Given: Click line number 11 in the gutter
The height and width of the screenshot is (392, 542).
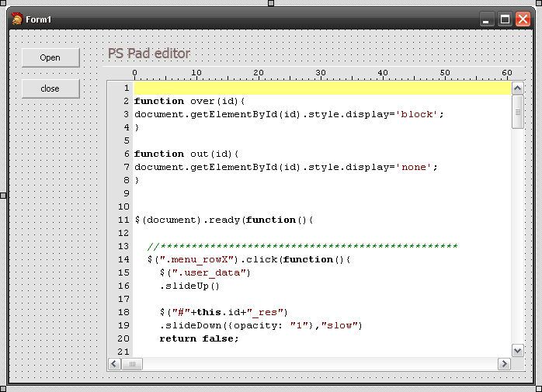Looking at the screenshot, I should click(123, 220).
